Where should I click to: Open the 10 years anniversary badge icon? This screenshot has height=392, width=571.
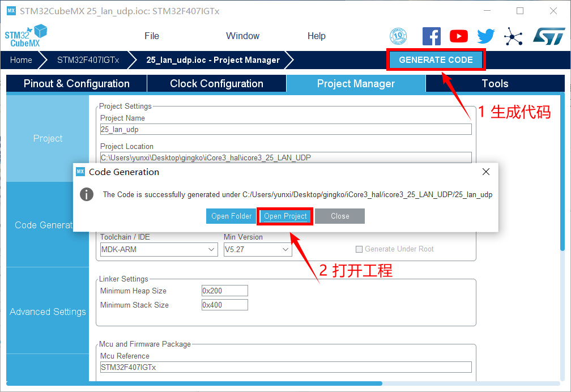pos(398,36)
